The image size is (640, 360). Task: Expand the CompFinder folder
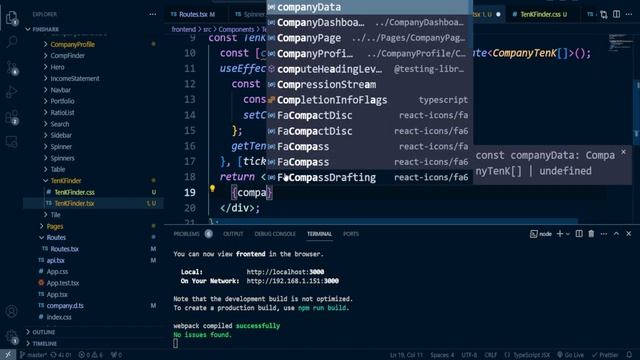67,56
